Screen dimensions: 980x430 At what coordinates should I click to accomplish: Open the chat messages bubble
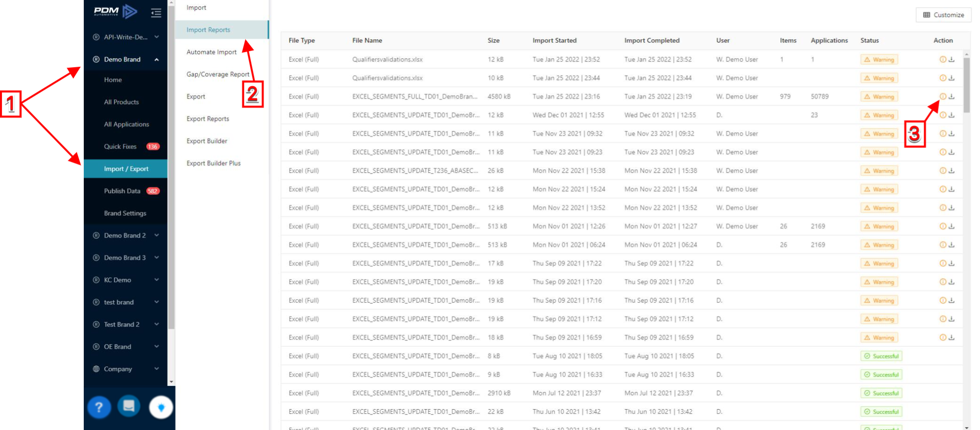pos(129,406)
